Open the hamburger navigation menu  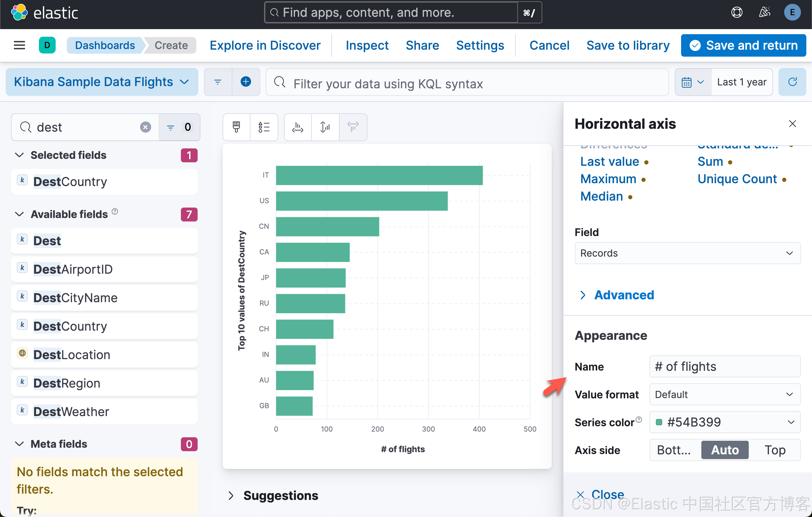click(x=19, y=45)
